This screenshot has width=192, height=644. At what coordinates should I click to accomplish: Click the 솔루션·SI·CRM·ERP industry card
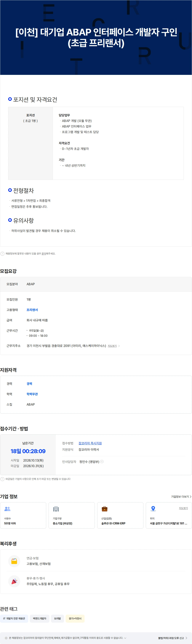point(120,515)
